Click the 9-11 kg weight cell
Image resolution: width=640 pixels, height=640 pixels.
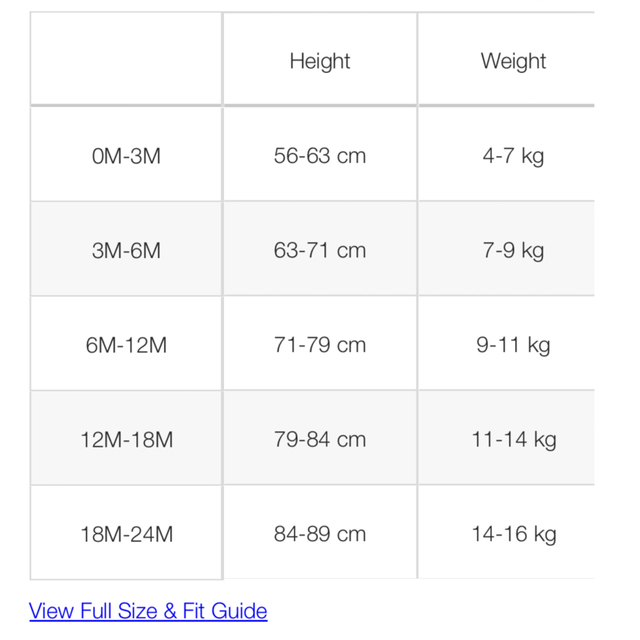[507, 344]
